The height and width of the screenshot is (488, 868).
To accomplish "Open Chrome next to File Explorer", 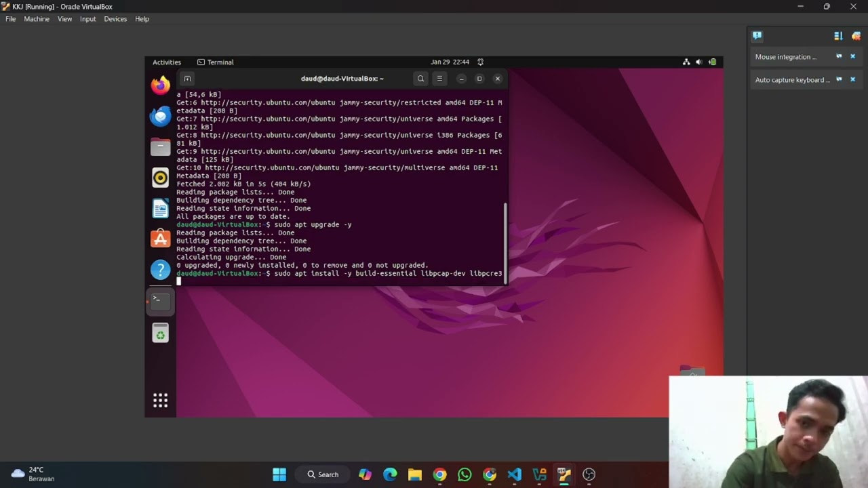I will pyautogui.click(x=439, y=474).
